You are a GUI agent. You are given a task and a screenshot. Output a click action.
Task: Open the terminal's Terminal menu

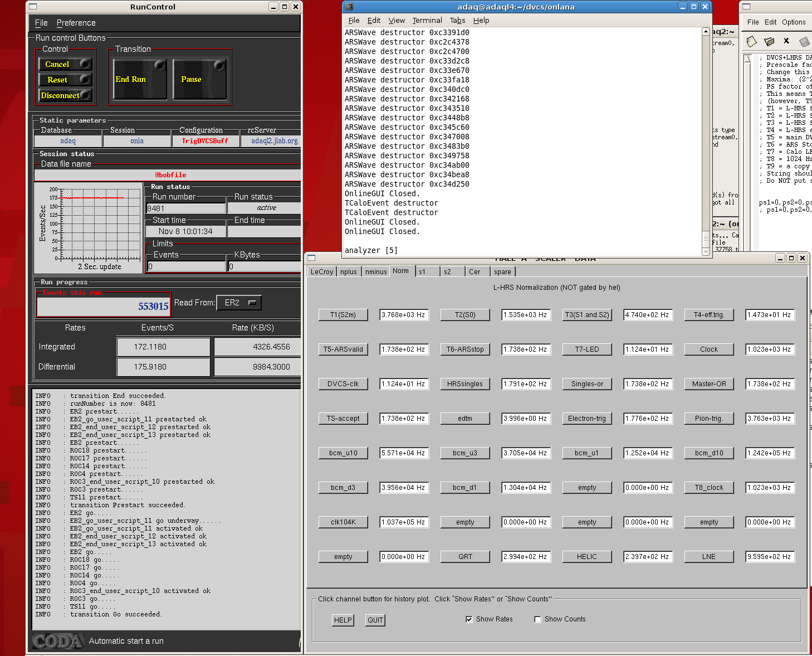427,21
